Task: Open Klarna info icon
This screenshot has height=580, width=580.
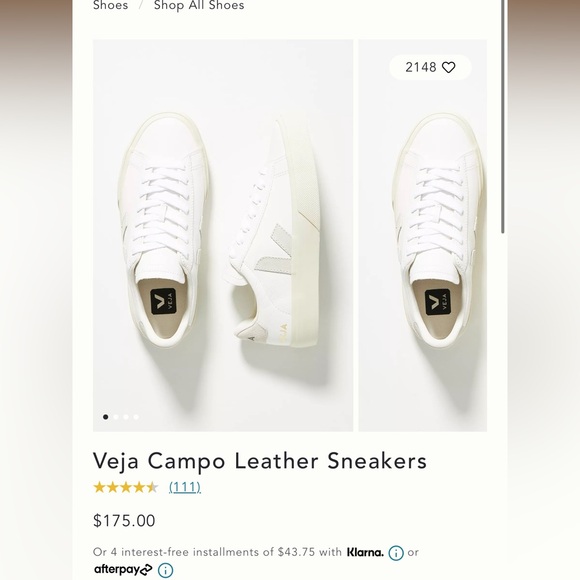Action: 396,553
